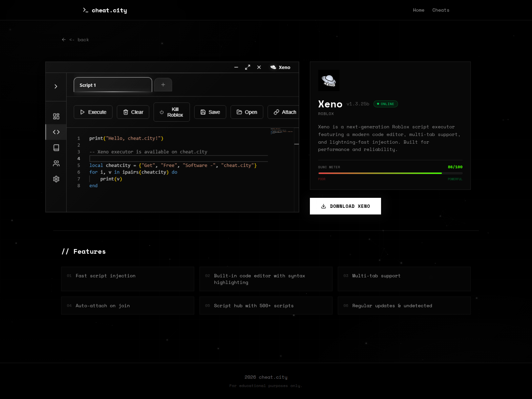
Task: Click the minimize icon in Xeno window
Action: 236,67
